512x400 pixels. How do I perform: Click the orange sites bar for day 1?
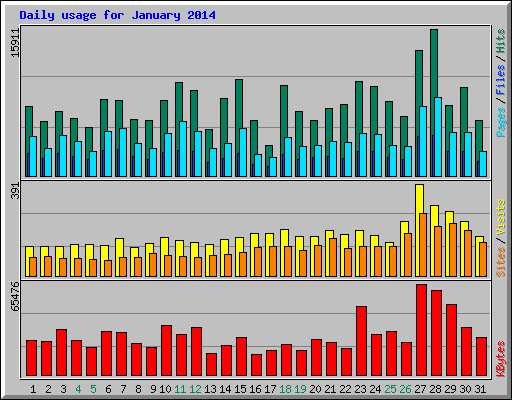click(33, 267)
